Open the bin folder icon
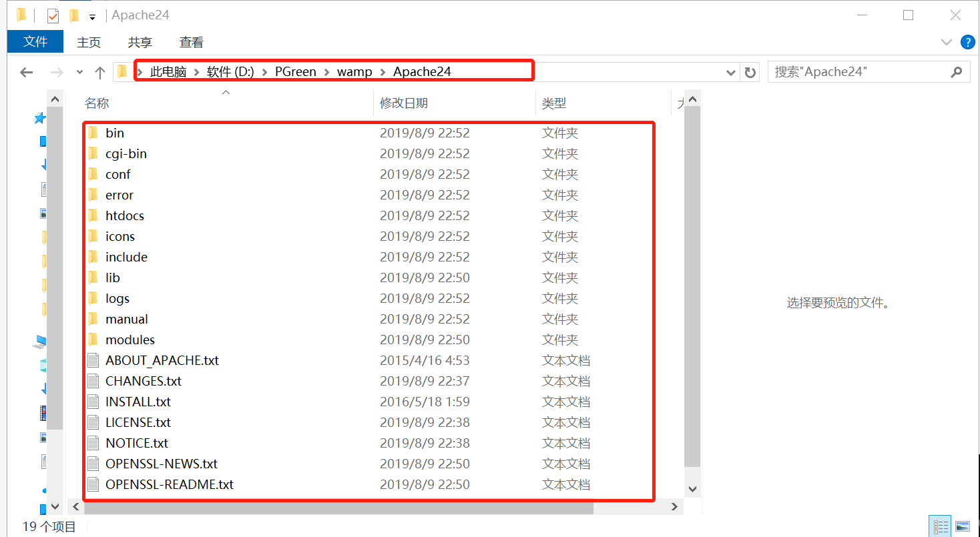Viewport: 980px width, 537px height. [93, 133]
